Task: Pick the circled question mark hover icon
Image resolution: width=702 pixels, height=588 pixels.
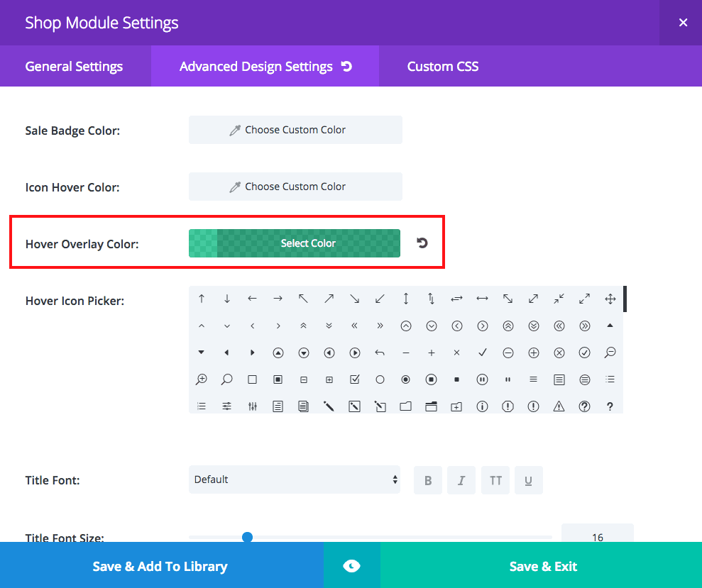Action: coord(584,406)
